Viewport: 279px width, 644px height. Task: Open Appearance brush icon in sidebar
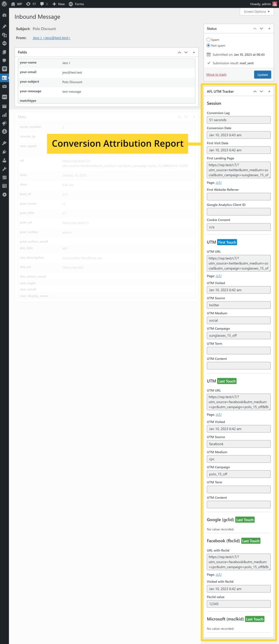point(4,143)
